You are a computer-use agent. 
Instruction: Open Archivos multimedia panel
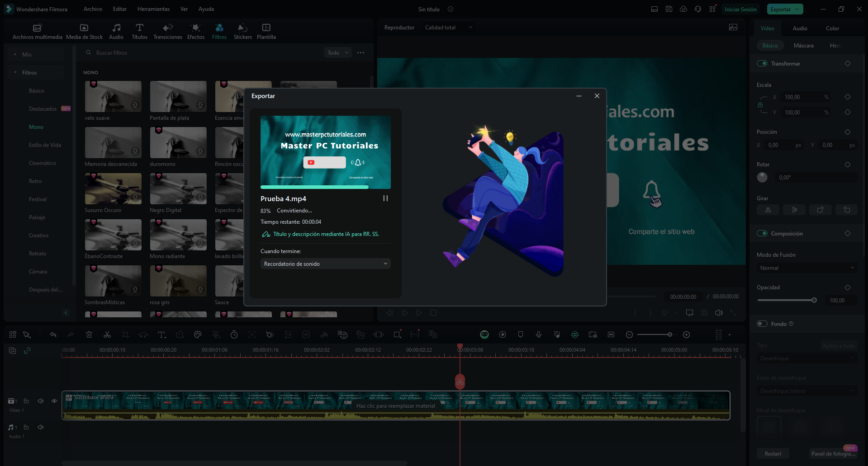pyautogui.click(x=37, y=32)
